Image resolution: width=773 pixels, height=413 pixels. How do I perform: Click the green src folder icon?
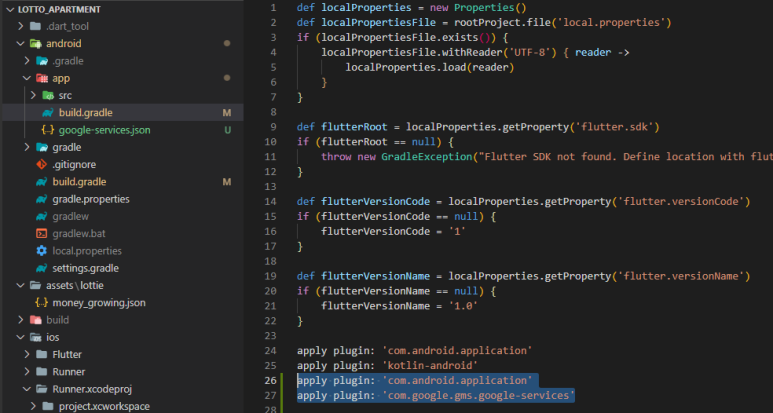tap(48, 95)
